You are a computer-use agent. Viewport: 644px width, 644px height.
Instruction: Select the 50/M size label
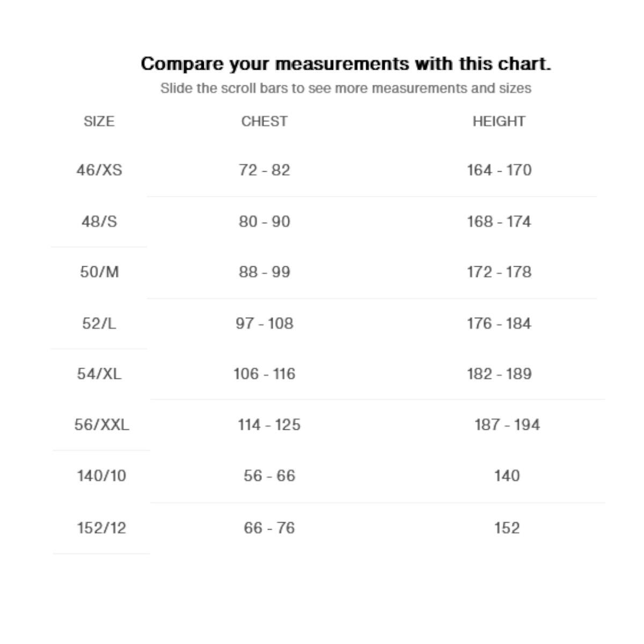click(99, 272)
